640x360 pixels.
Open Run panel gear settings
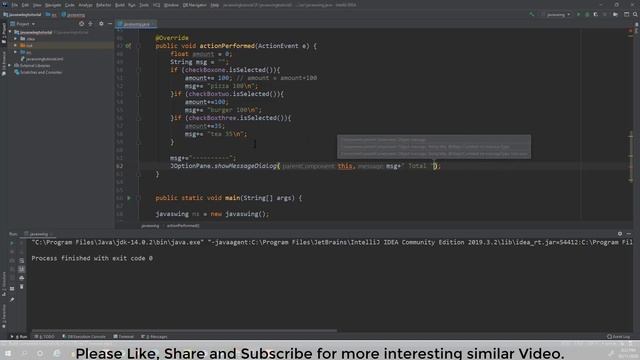pyautogui.click(x=620, y=234)
